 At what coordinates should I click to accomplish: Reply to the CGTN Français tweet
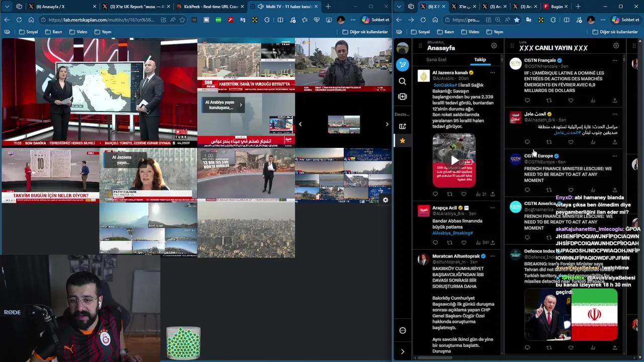pos(527,101)
